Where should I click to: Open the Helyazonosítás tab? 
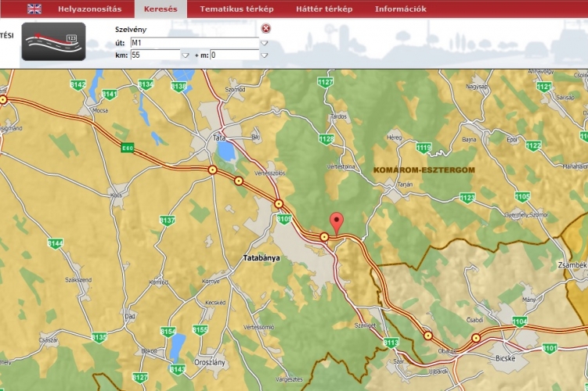point(90,9)
